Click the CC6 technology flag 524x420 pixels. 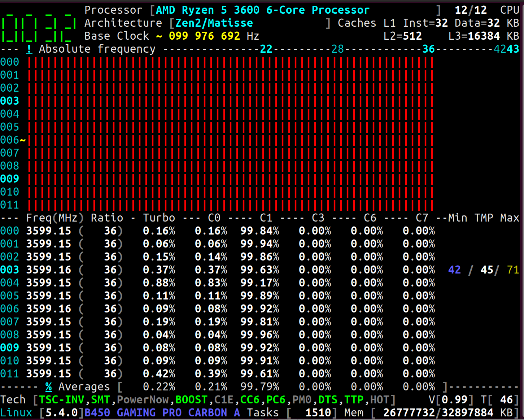pyautogui.click(x=250, y=400)
